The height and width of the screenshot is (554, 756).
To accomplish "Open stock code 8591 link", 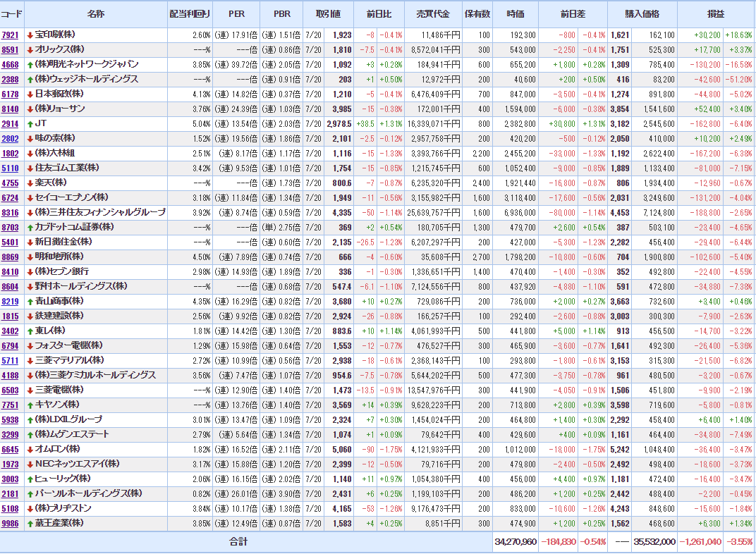I will tap(11, 50).
